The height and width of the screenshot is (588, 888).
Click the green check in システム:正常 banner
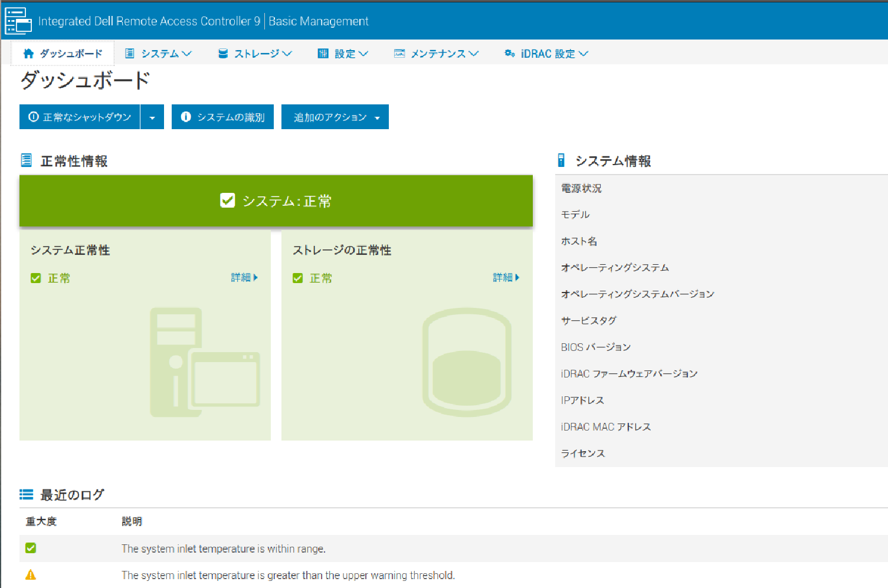tap(227, 201)
